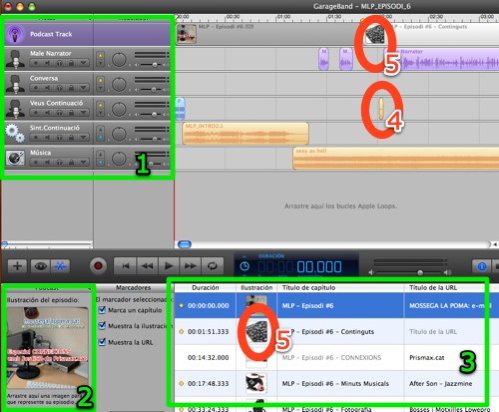This screenshot has height=412, width=499.
Task: Click the Sint.Continuació gears icon
Action: tap(15, 133)
